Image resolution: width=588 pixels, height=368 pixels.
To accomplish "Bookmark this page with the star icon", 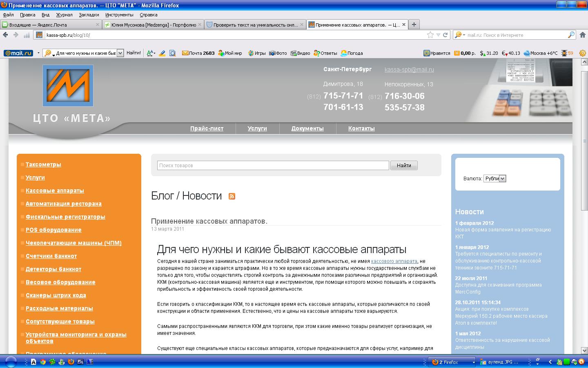I will click(430, 35).
